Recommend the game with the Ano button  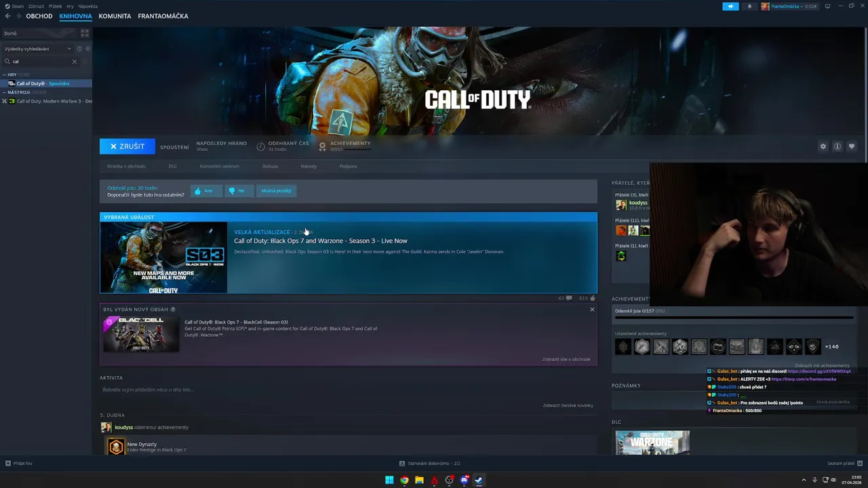click(x=206, y=191)
